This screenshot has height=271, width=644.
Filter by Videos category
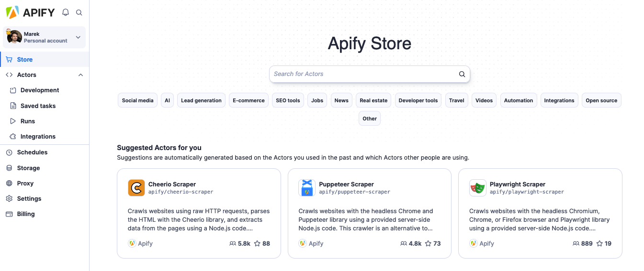(x=484, y=100)
